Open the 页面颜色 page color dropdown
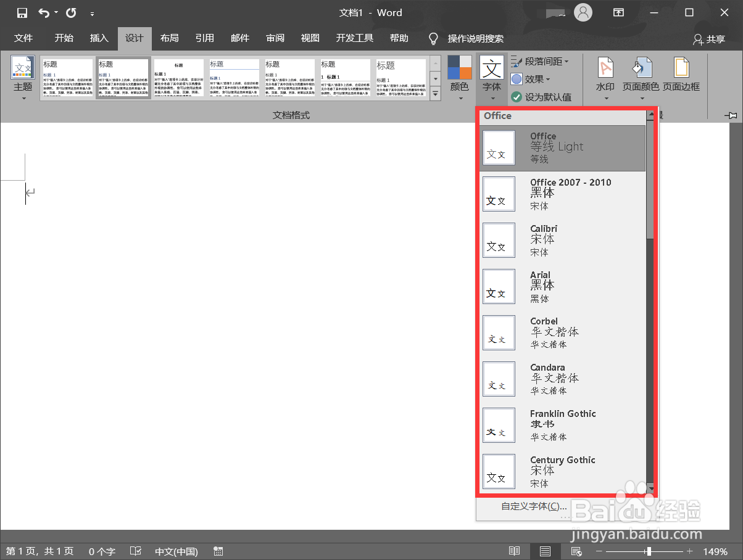 [641, 79]
